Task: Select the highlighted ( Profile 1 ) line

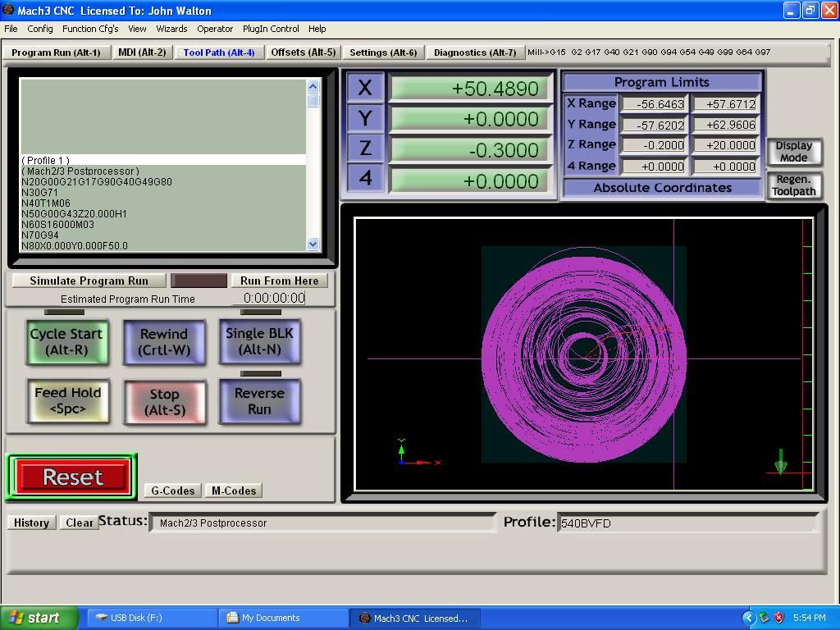Action: pyautogui.click(x=163, y=160)
